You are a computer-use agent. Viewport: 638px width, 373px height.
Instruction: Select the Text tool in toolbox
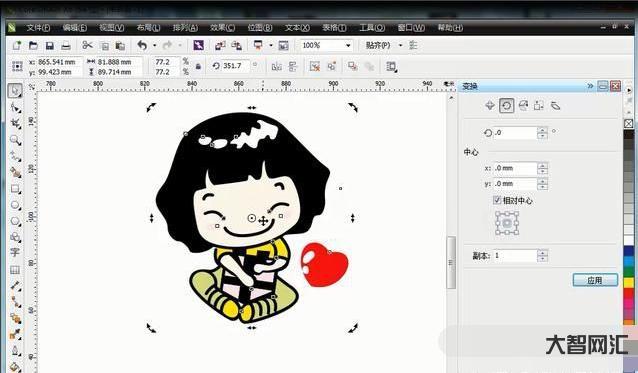15,252
